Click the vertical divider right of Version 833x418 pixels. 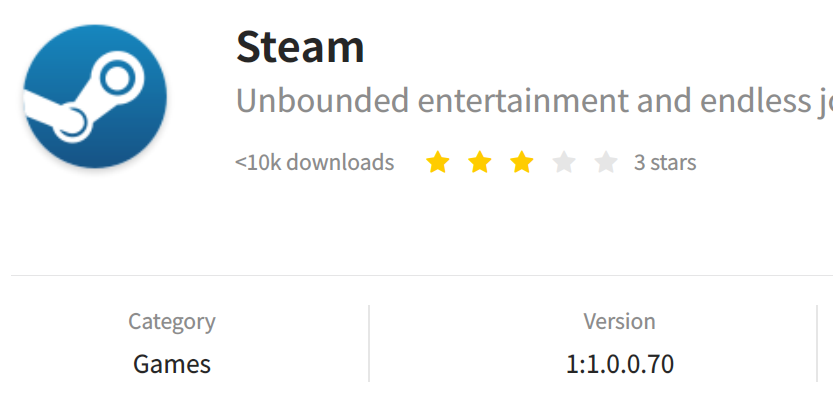click(818, 343)
